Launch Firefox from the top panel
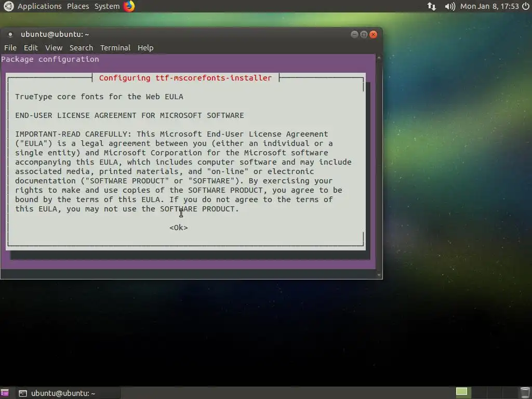The height and width of the screenshot is (399, 532). pyautogui.click(x=129, y=6)
